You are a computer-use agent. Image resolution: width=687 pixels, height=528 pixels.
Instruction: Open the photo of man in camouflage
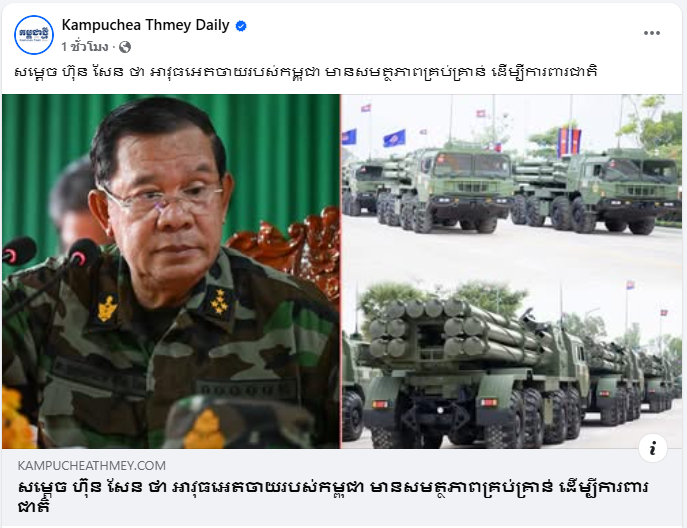(x=171, y=271)
